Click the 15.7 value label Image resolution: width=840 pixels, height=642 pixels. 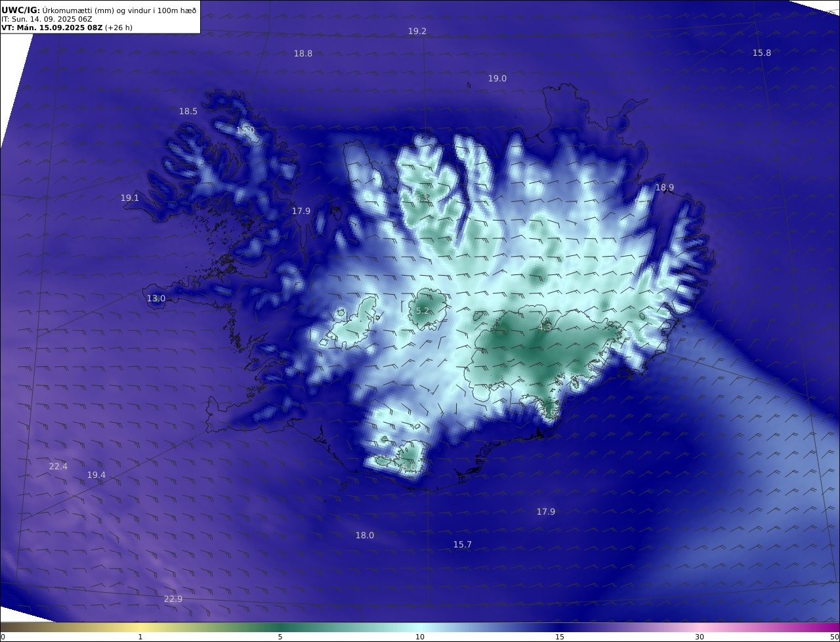point(463,544)
